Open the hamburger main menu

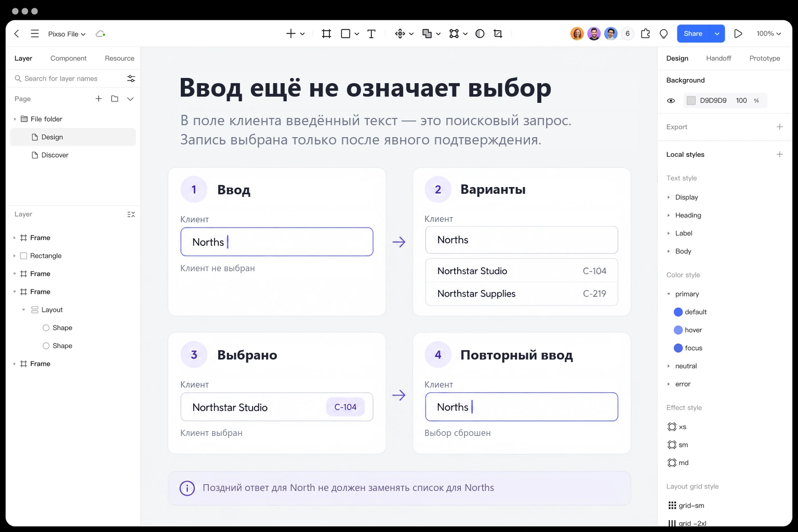(35, 34)
